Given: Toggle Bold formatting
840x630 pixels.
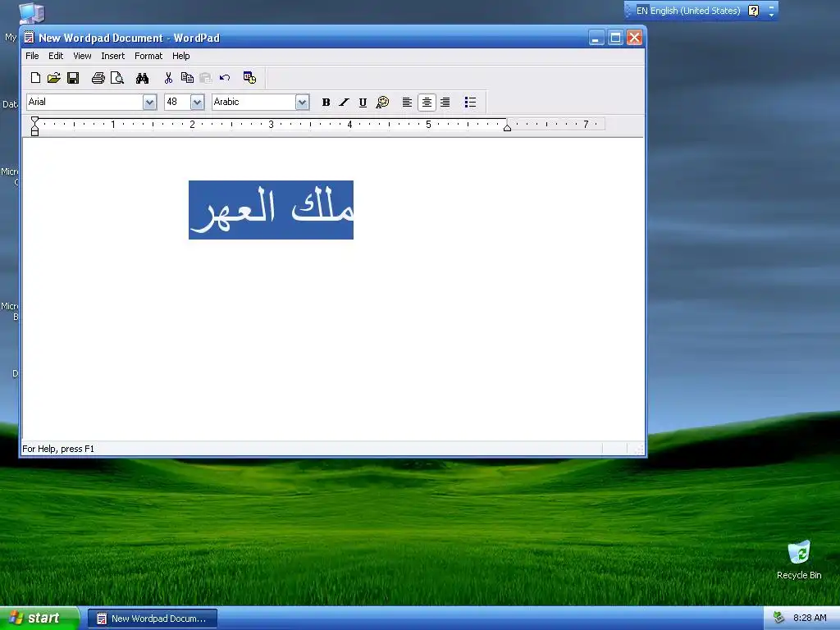Looking at the screenshot, I should (x=326, y=103).
